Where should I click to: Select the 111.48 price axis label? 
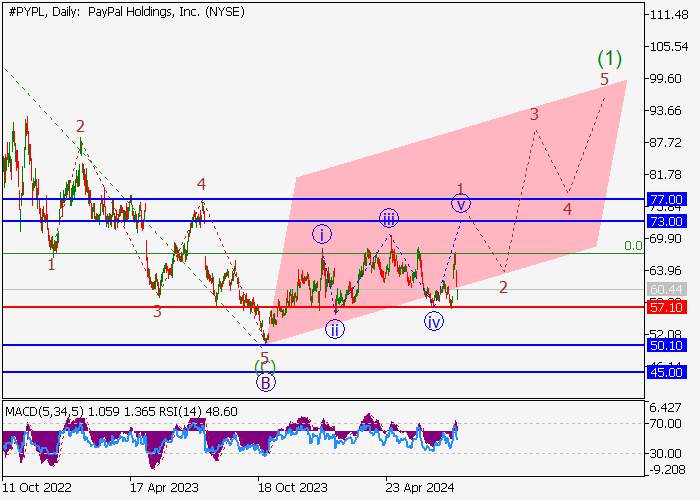point(669,15)
